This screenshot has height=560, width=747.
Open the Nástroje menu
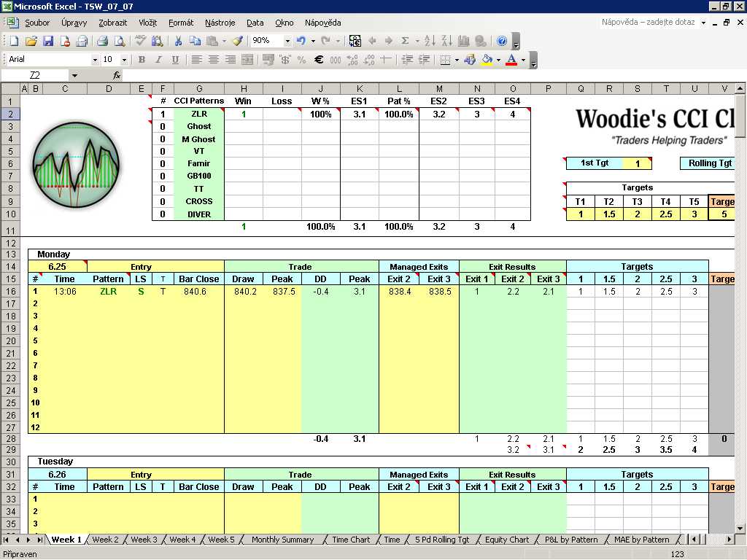pyautogui.click(x=220, y=23)
